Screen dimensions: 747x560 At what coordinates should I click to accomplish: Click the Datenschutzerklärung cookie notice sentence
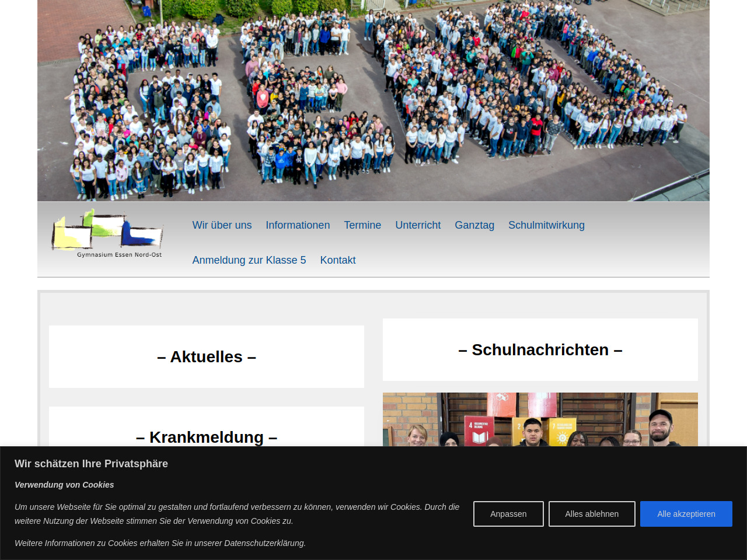click(x=160, y=543)
